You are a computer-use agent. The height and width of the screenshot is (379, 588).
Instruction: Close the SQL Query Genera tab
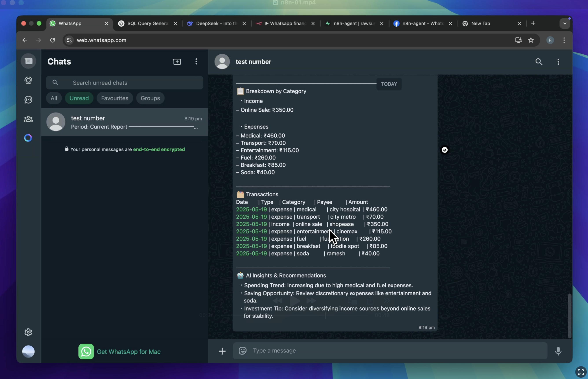point(175,23)
